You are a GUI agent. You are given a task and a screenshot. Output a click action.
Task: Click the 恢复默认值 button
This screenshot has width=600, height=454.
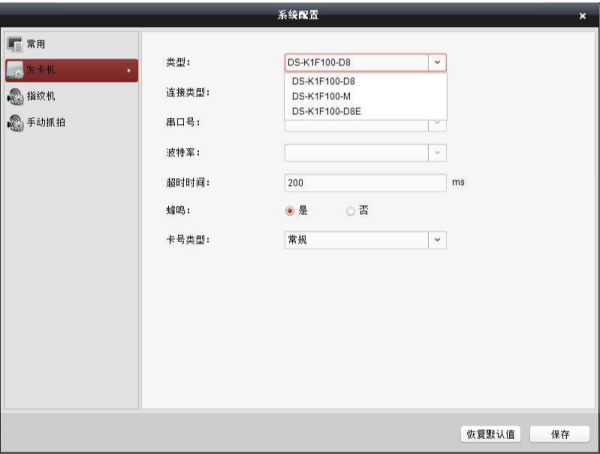(491, 434)
